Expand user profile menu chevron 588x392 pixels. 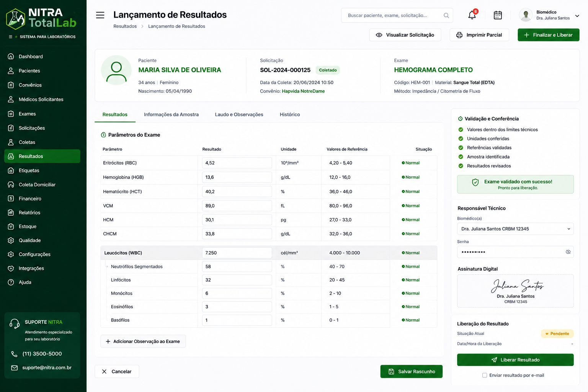[577, 16]
